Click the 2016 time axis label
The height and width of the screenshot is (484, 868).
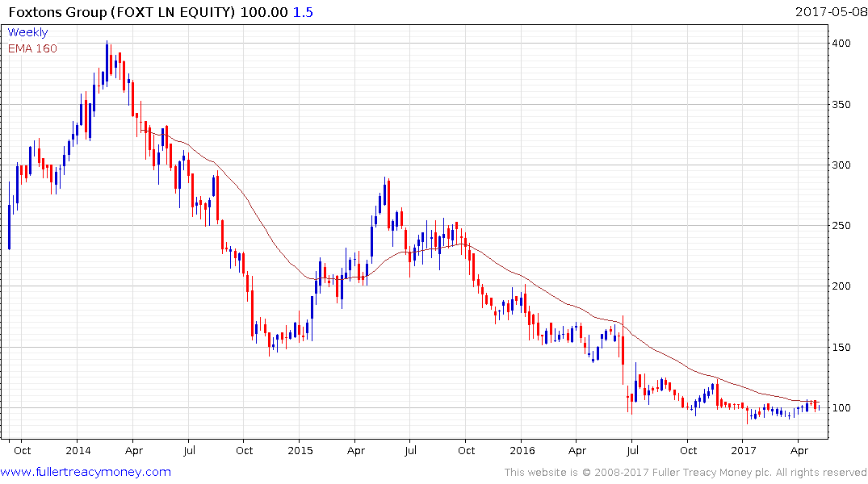coord(522,450)
